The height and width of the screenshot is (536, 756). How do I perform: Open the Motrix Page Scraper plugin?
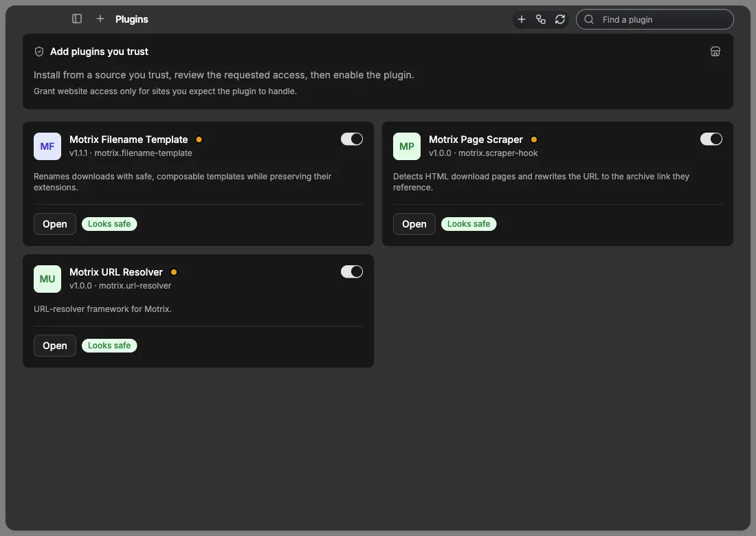(414, 224)
